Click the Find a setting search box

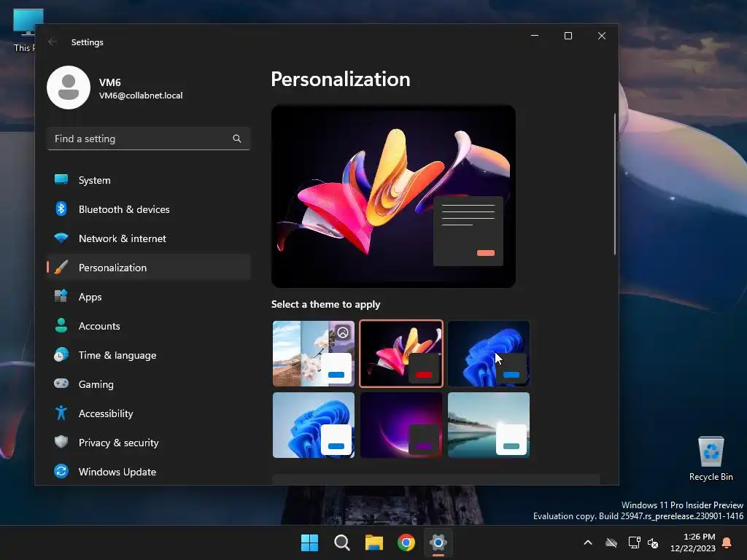(x=149, y=139)
